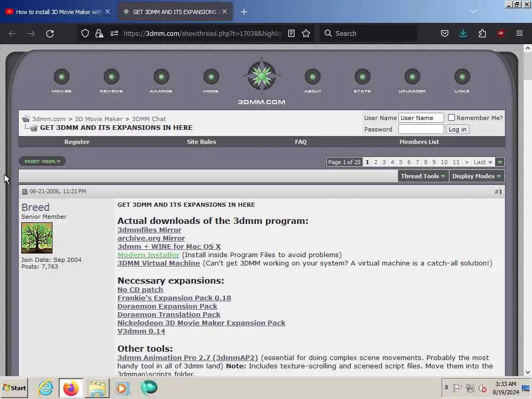
Task: Reload the page with the refresh icon
Action: pos(50,33)
